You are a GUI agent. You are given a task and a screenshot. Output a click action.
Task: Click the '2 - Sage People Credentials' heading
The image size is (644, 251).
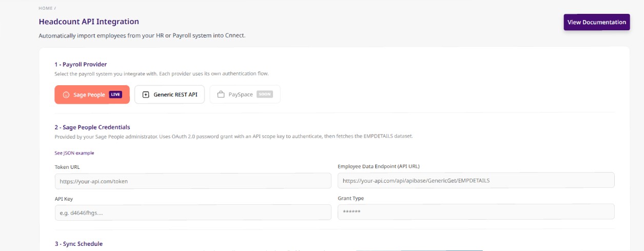click(92, 127)
